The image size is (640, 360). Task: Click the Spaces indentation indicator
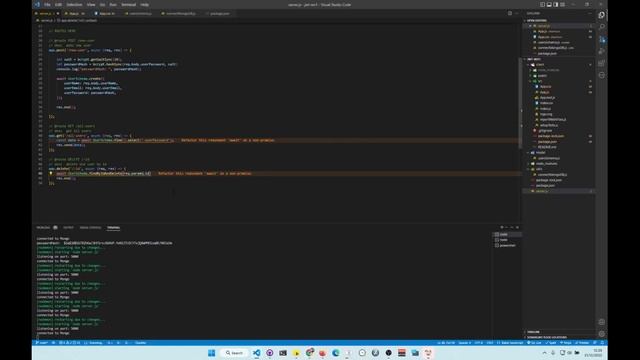point(464,343)
